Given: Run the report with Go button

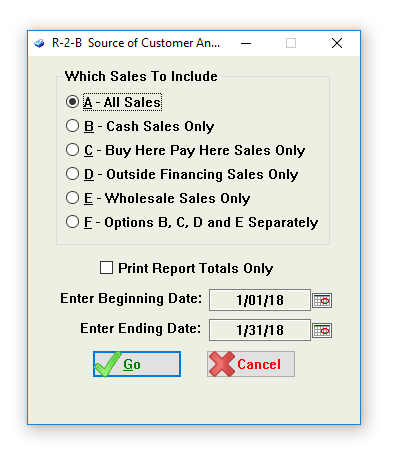Looking at the screenshot, I should point(137,364).
